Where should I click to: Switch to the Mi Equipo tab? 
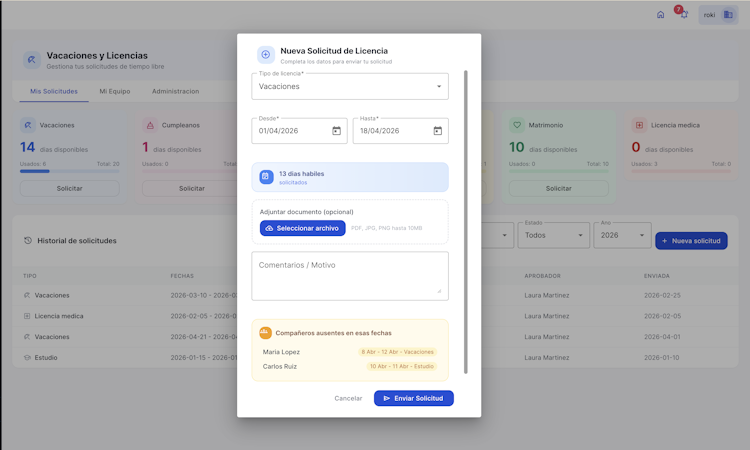pyautogui.click(x=115, y=91)
